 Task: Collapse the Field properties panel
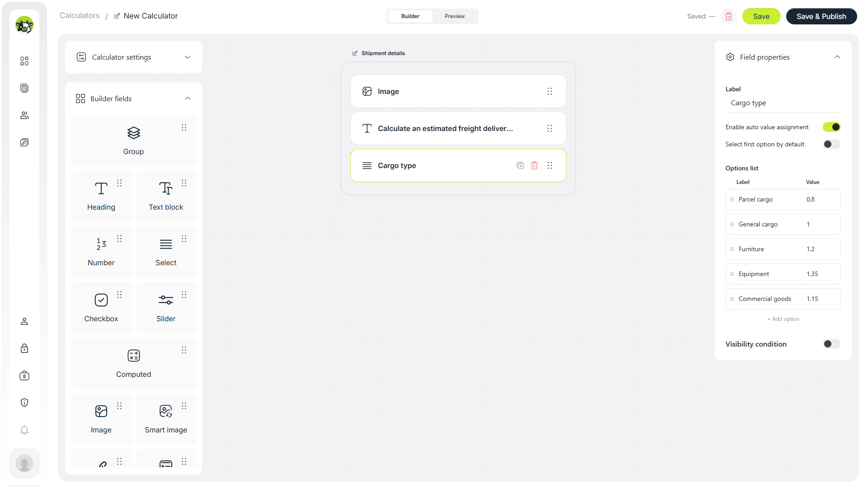click(x=837, y=57)
